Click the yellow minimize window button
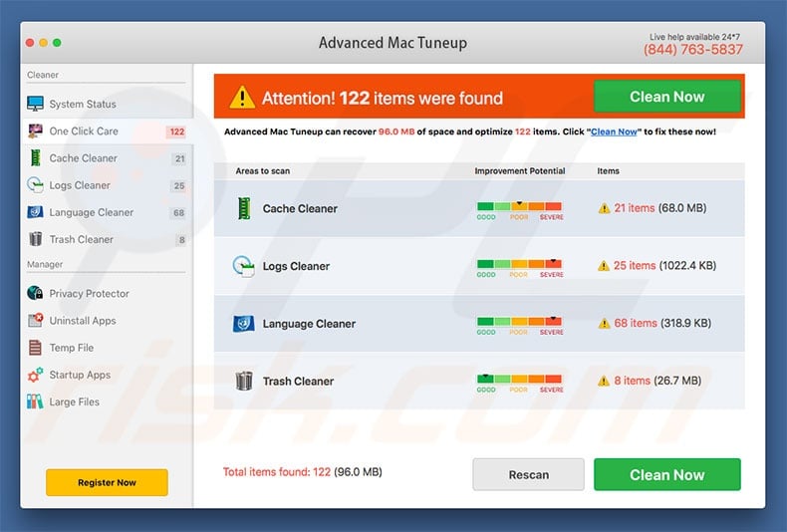This screenshot has width=787, height=532. point(43,43)
